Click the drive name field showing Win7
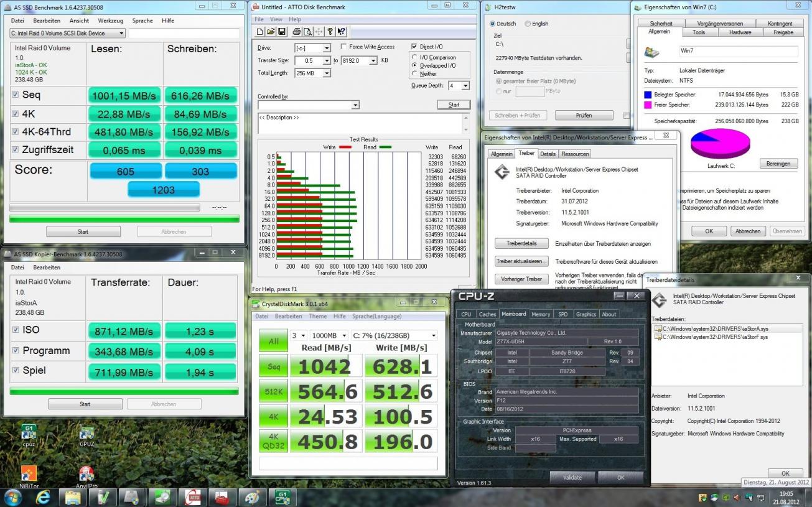812x507 pixels. [x=738, y=52]
